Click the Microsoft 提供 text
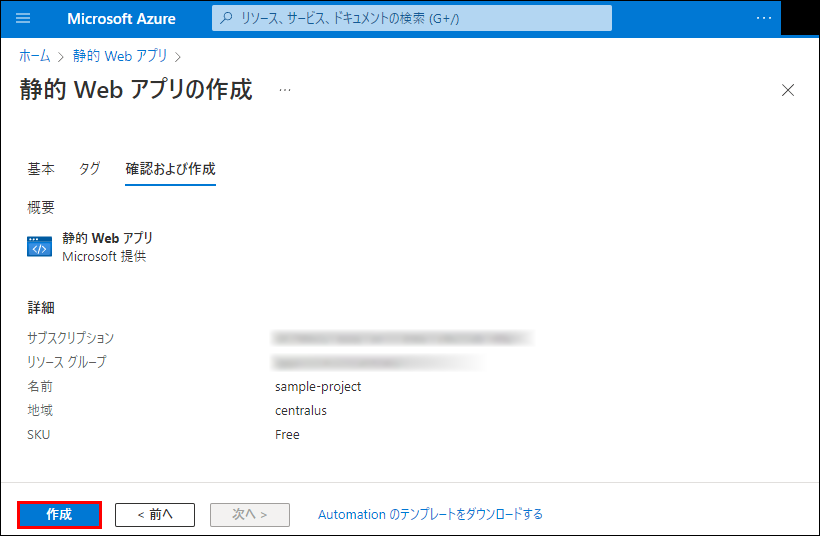The width and height of the screenshot is (820, 536). click(104, 256)
